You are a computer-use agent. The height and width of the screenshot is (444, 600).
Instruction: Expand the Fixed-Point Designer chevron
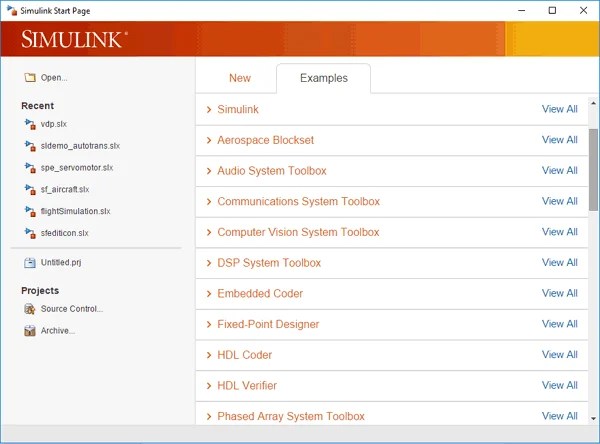pyautogui.click(x=209, y=325)
